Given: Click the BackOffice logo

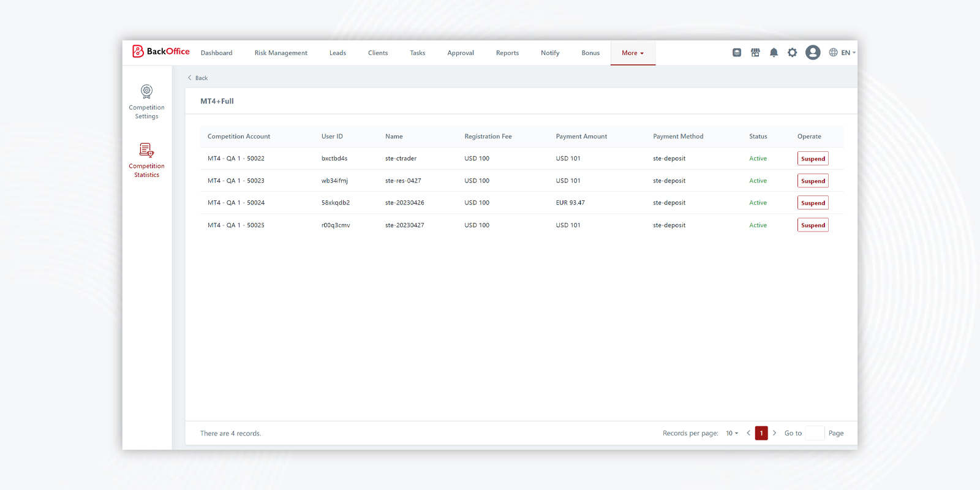Looking at the screenshot, I should coord(161,51).
